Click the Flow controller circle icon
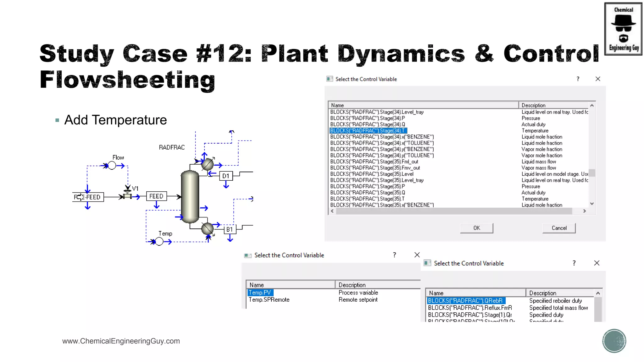 112,166
